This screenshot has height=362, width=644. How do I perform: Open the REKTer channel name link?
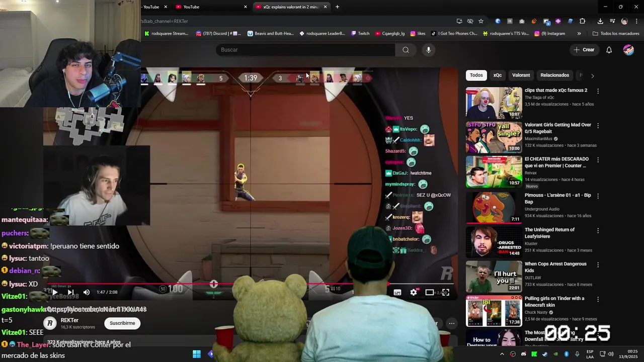(x=69, y=320)
